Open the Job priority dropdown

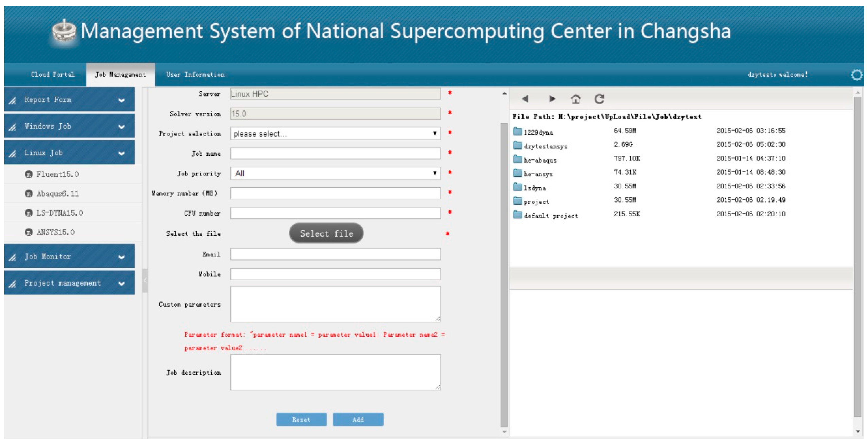click(x=335, y=173)
